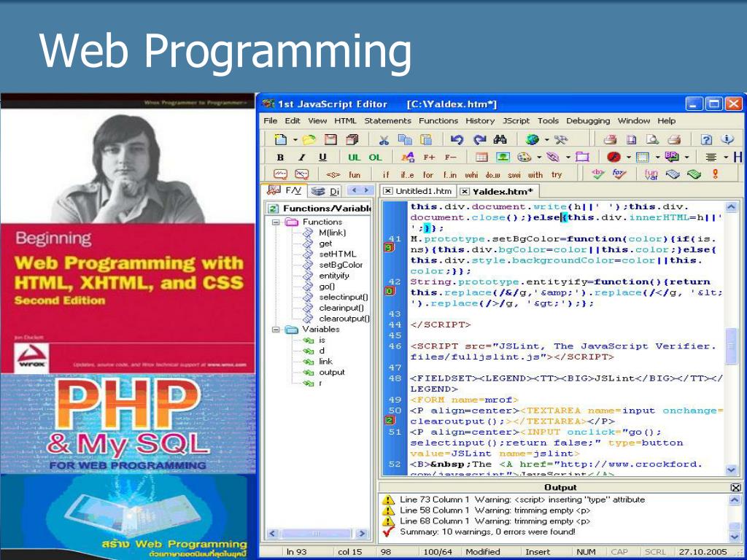The height and width of the screenshot is (560, 747).
Task: Open the Debugging menu
Action: tap(588, 121)
